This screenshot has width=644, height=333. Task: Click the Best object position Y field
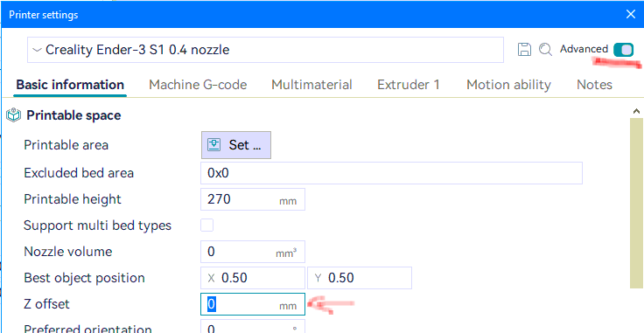tap(360, 278)
